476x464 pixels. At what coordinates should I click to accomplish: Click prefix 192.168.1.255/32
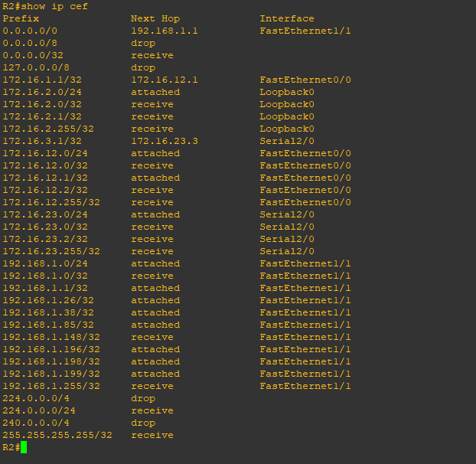tap(51, 386)
